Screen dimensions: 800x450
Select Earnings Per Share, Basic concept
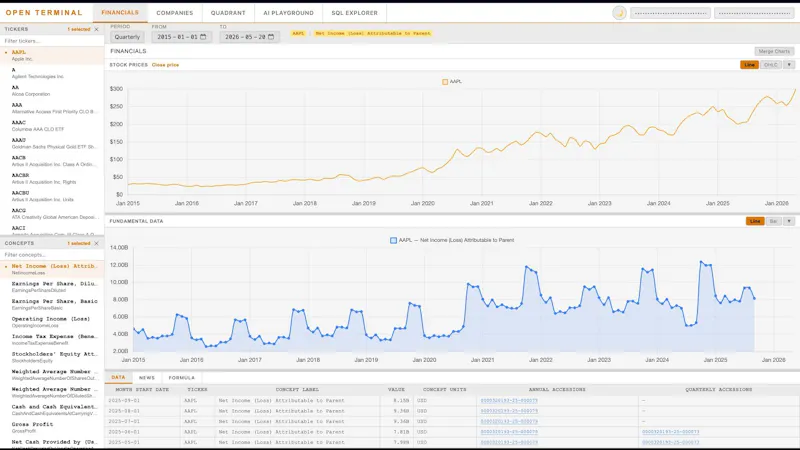point(52,305)
